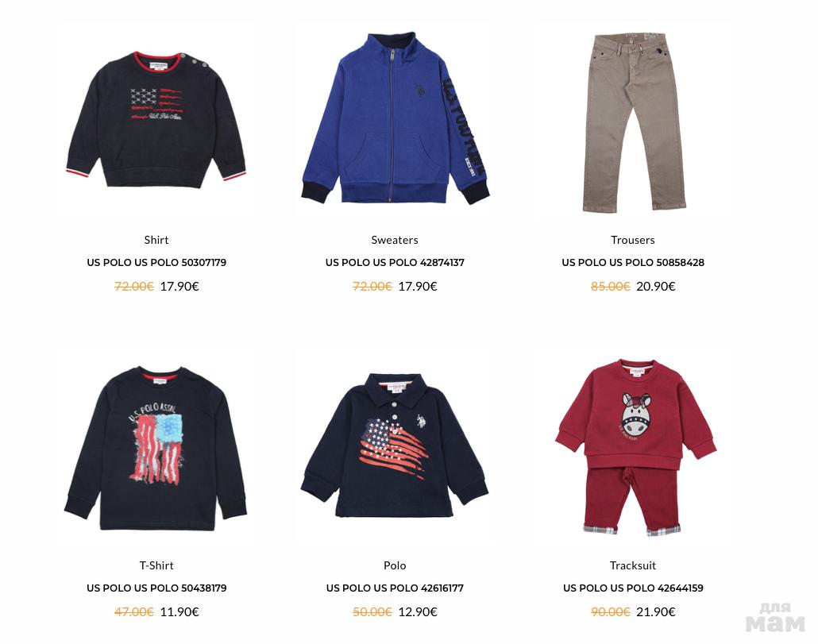Open the beige Trousers product image
Image resolution: width=818 pixels, height=644 pixels.
click(x=633, y=122)
